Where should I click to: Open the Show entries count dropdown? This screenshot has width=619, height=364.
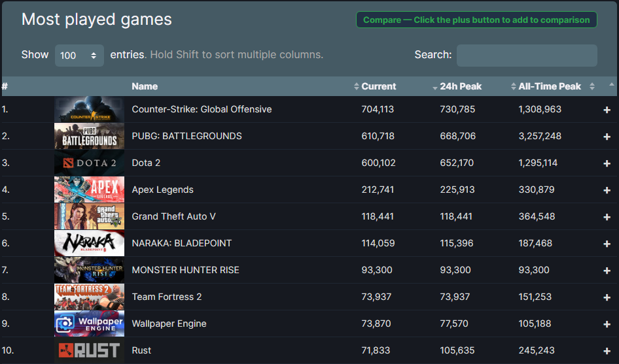tap(79, 56)
